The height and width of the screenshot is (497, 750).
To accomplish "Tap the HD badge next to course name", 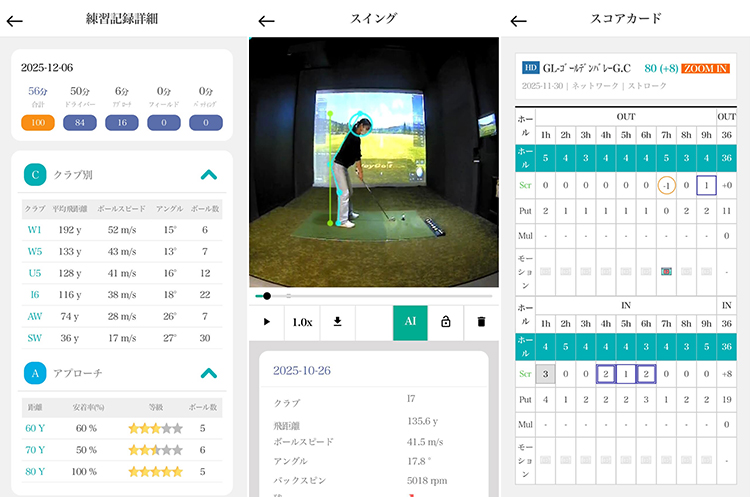I will tap(530, 68).
